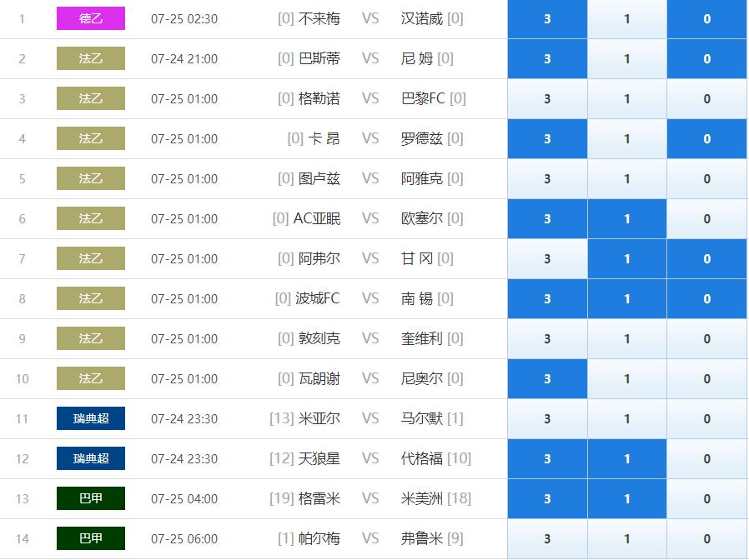Screen dimensions: 749x560
Task: Deselect draw (1) for 格雷米 vs 米美洲
Action: [626, 499]
